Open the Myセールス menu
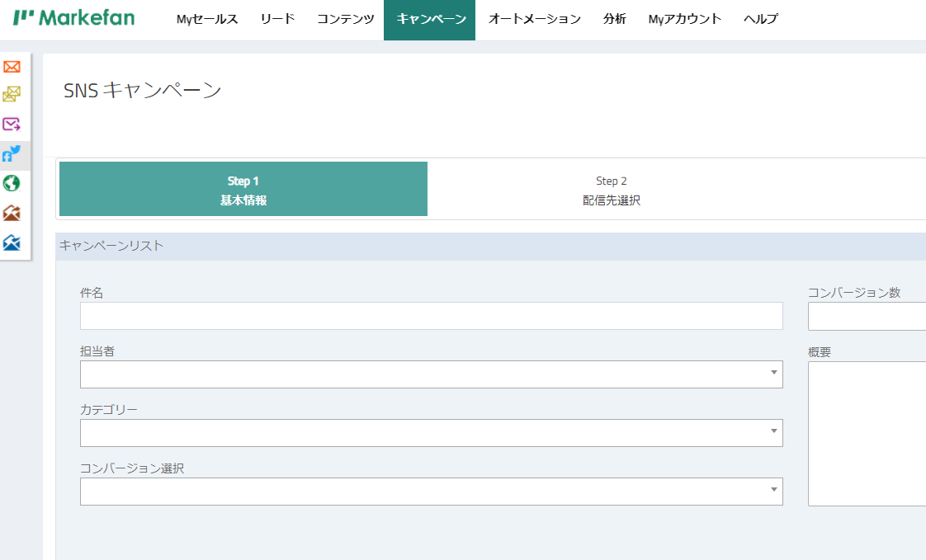Image resolution: width=926 pixels, height=560 pixels. [207, 19]
